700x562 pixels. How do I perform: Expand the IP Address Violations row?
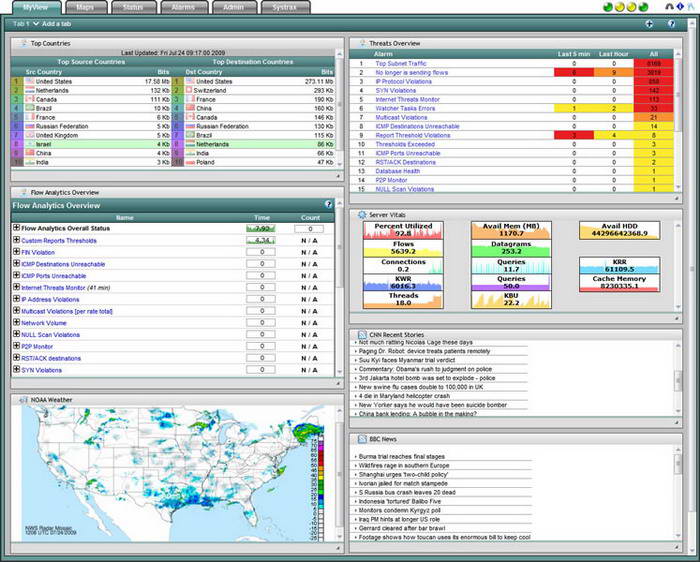(17, 299)
